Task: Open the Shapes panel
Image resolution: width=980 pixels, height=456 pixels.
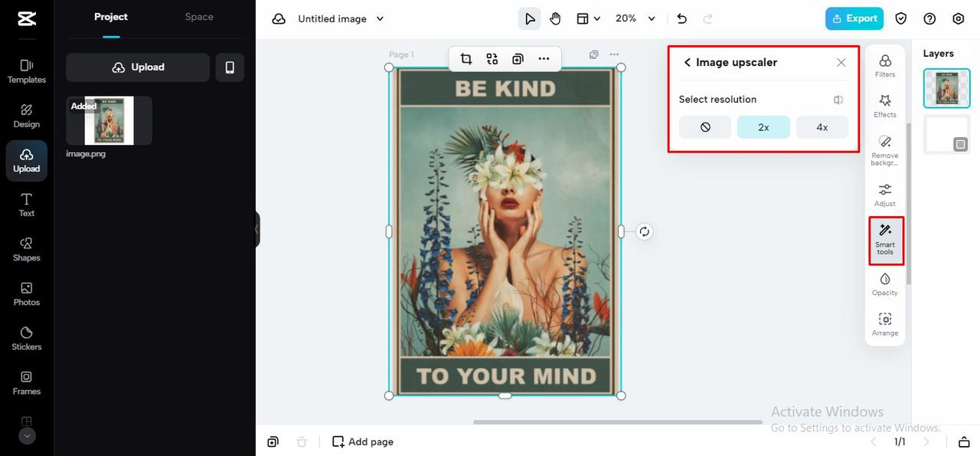Action: tap(27, 249)
